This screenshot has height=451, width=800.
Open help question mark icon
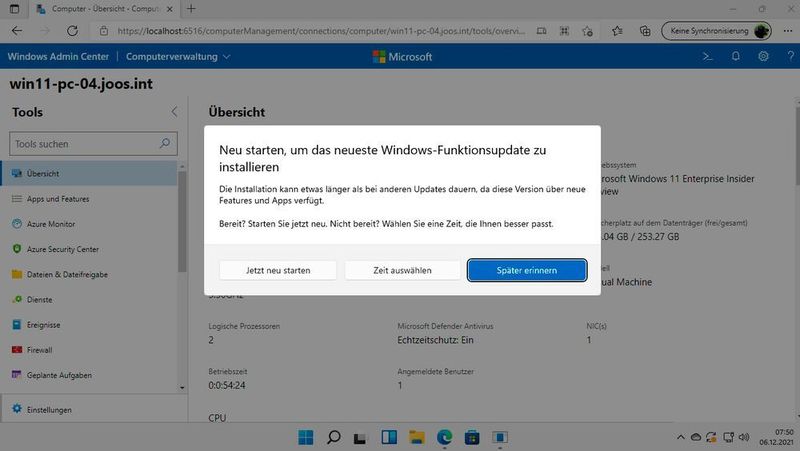(x=790, y=57)
